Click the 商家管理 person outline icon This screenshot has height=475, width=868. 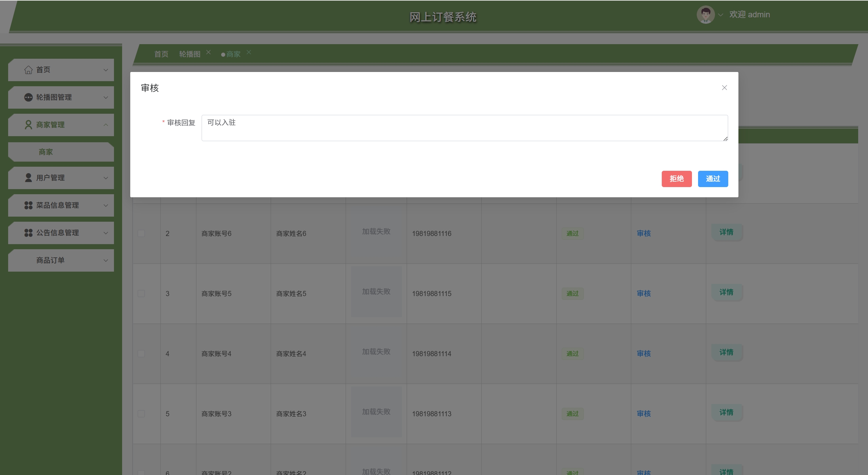[28, 125]
